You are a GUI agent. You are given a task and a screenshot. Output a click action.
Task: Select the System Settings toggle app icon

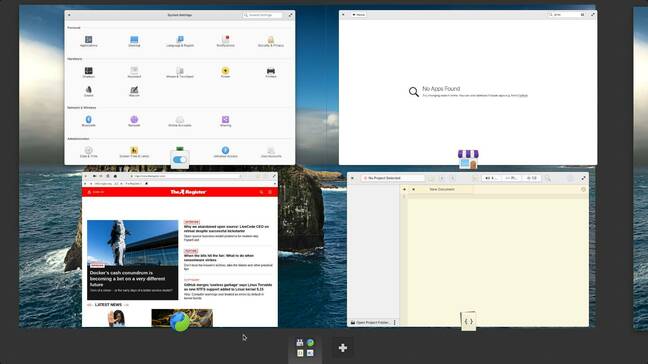point(180,159)
